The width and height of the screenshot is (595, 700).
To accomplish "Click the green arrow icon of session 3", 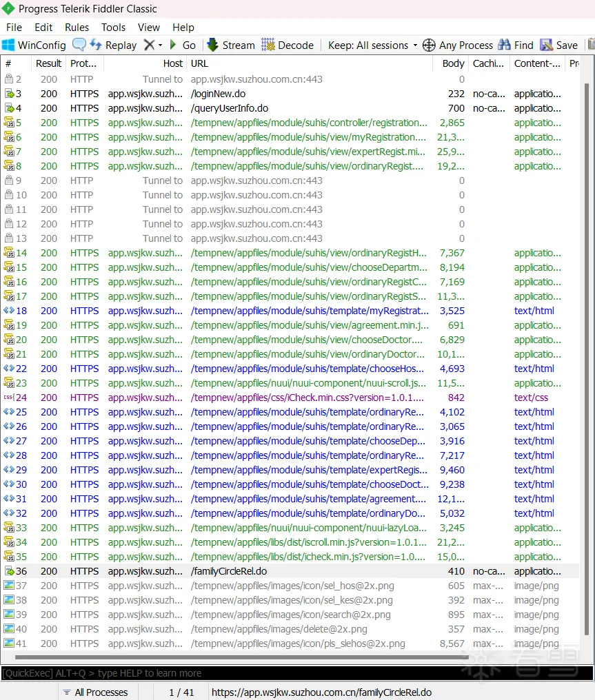I will tap(9, 94).
